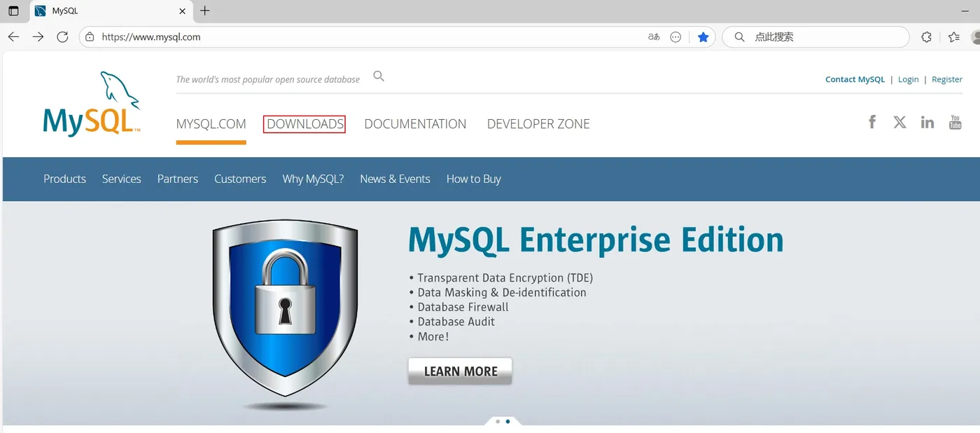Open the DEVELOPER ZONE tab
Image resolution: width=980 pixels, height=433 pixels.
[x=538, y=124]
